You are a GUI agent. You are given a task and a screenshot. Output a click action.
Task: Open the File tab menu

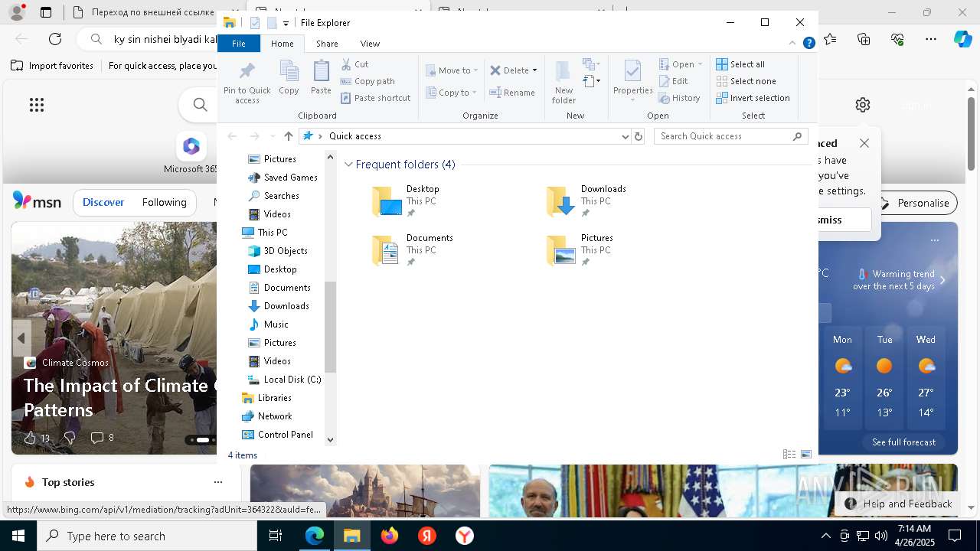tap(239, 44)
